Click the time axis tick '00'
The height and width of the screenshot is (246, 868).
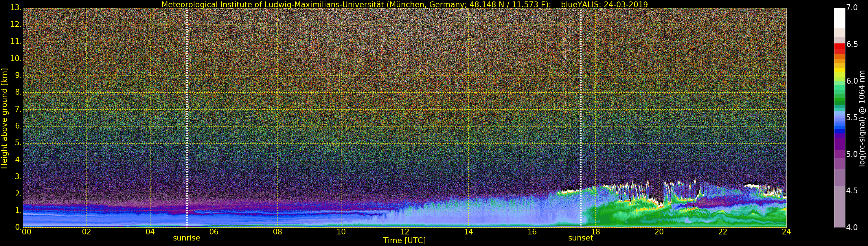pos(27,232)
